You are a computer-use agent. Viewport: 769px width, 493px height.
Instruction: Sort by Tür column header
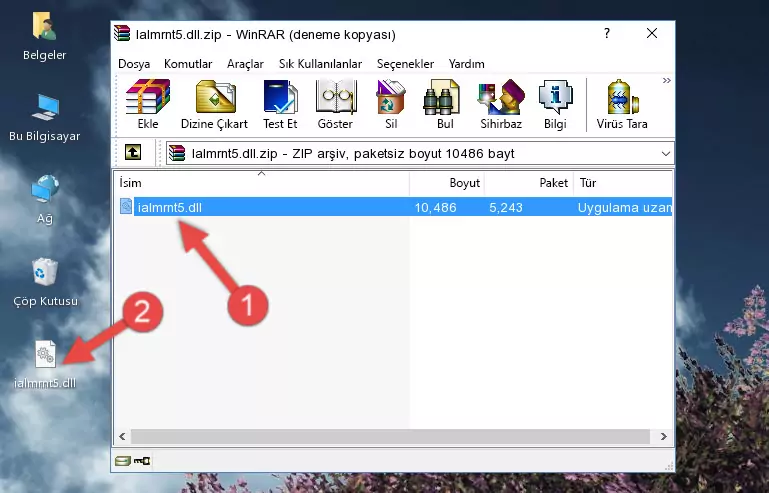click(623, 182)
